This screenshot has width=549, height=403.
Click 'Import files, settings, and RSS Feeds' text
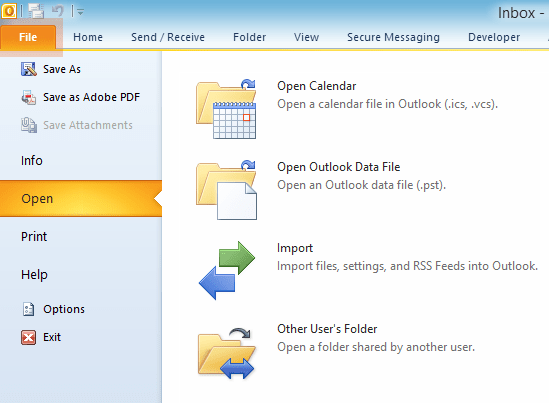click(x=407, y=266)
